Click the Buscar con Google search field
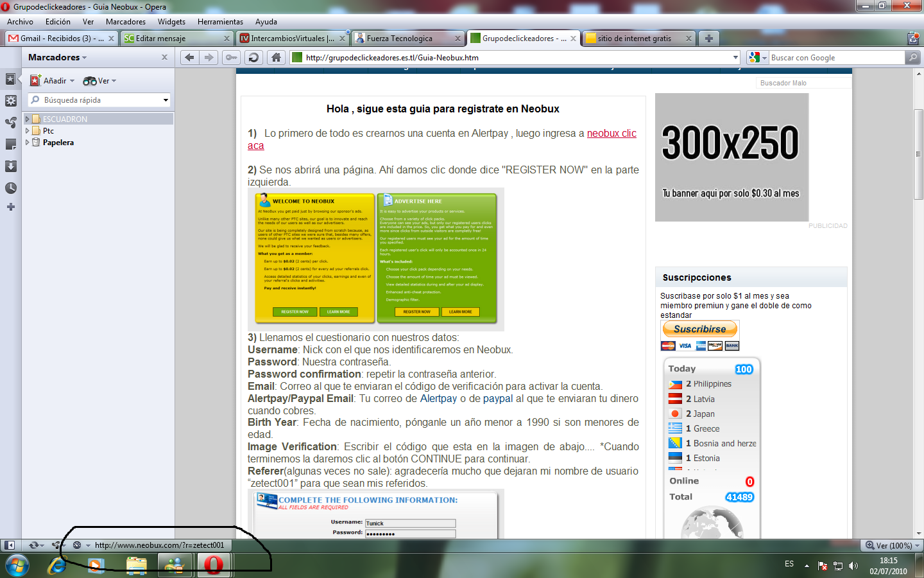924x578 pixels. tap(836, 57)
